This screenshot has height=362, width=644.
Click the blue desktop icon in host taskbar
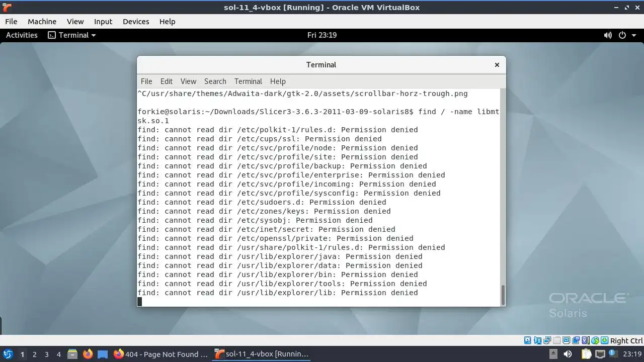(x=103, y=354)
